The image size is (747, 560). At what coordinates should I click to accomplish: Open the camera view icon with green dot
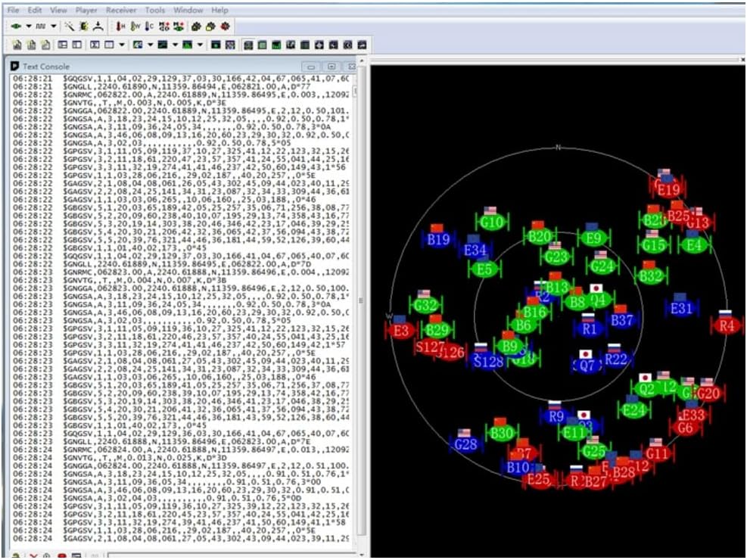[x=216, y=45]
